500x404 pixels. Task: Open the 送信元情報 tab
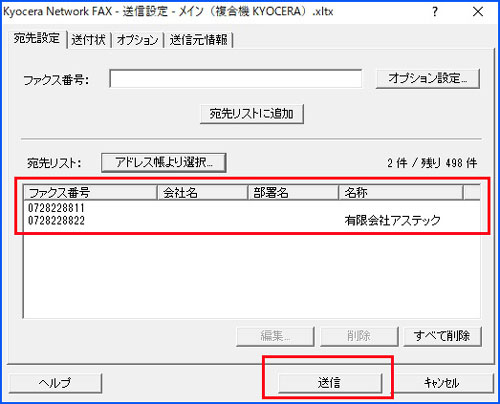[x=199, y=40]
